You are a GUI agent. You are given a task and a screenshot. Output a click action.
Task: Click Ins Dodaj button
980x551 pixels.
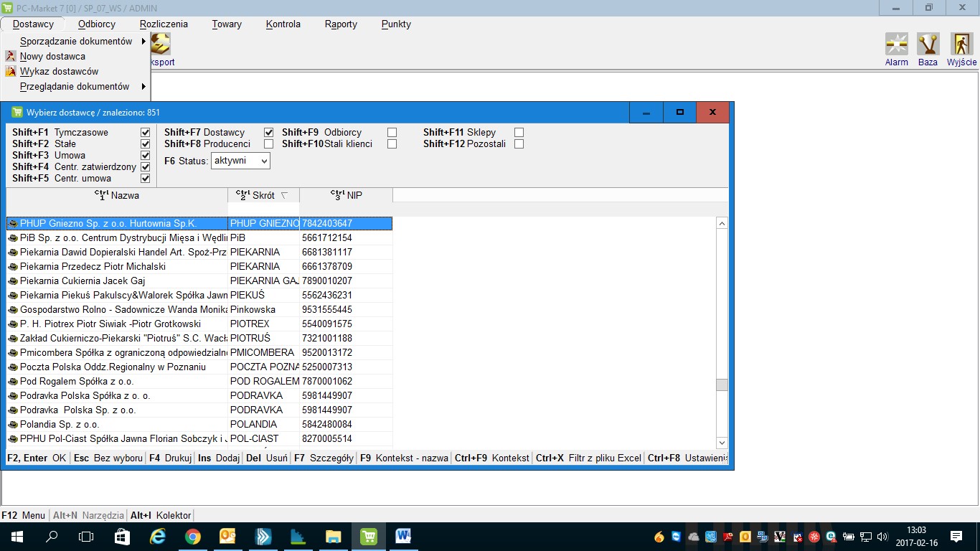coord(219,458)
